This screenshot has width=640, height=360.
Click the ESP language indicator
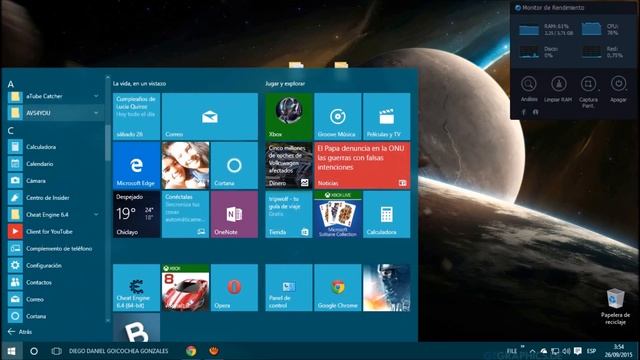pyautogui.click(x=591, y=351)
